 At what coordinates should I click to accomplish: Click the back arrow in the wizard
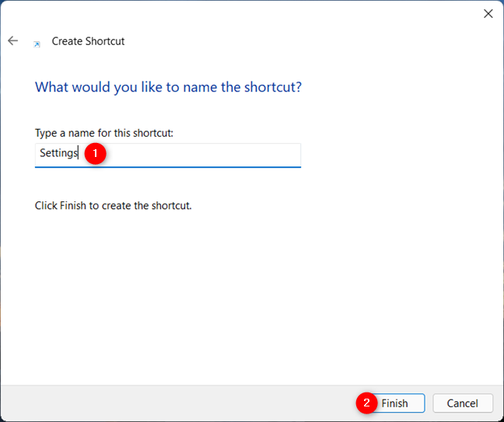coord(13,40)
